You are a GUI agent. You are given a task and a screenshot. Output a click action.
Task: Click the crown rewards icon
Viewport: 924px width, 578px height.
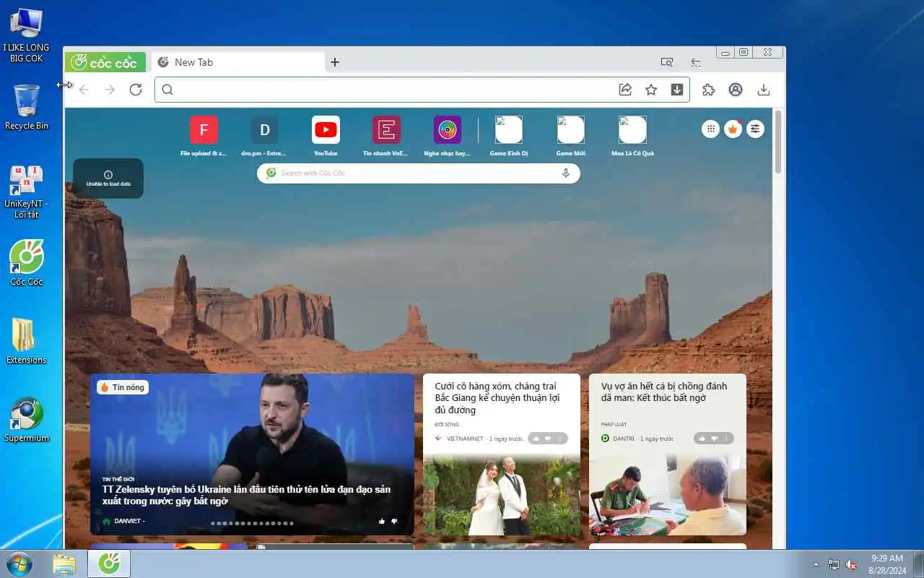[733, 129]
